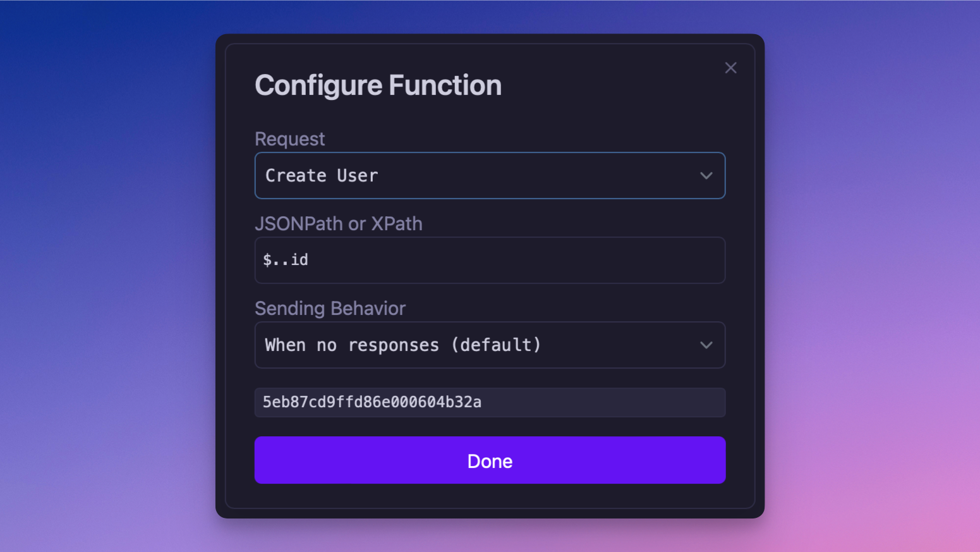980x552 pixels.
Task: Expand the Sending Behavior dropdown
Action: pos(489,345)
